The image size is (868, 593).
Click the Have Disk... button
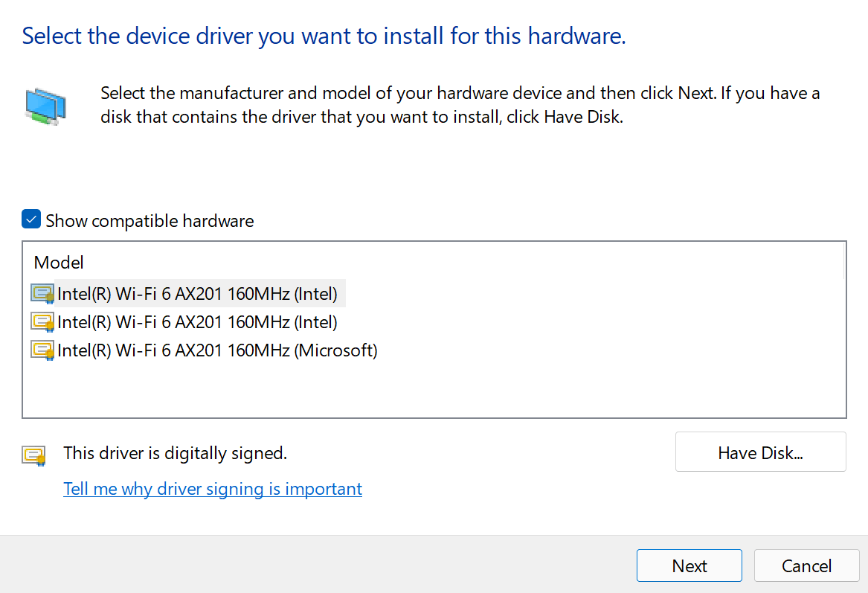pos(761,452)
